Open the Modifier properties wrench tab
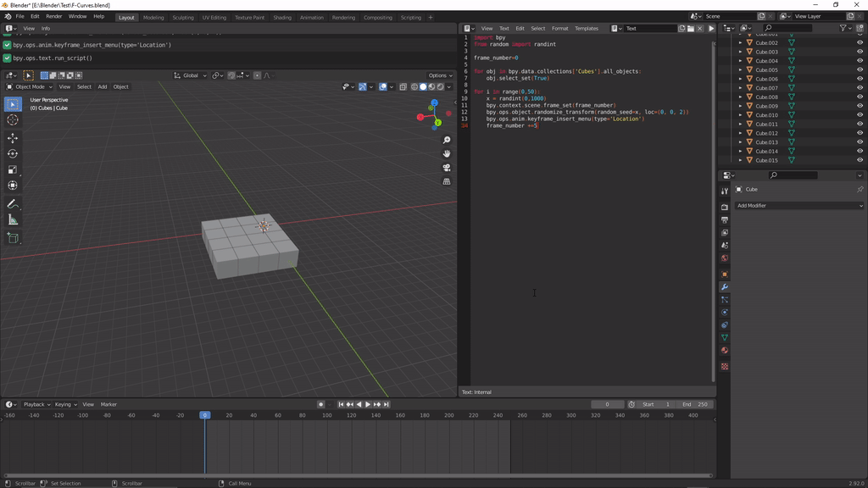Viewport: 868px width, 488px height. (725, 287)
